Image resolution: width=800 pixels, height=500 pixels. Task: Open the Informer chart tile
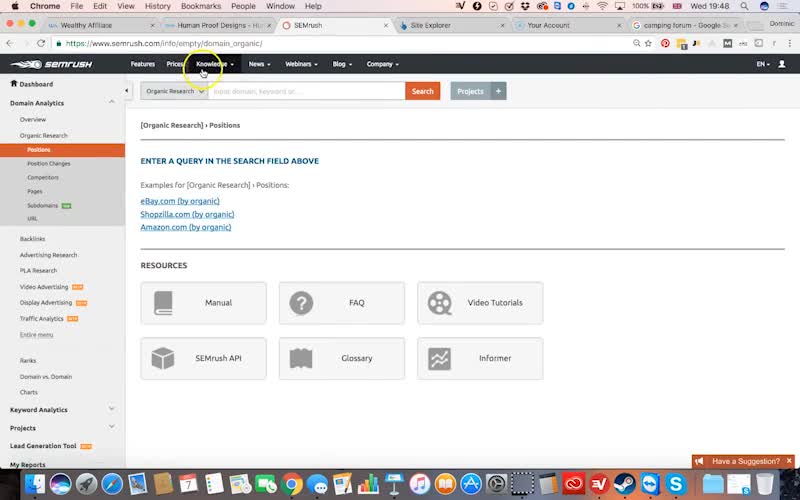coord(480,358)
